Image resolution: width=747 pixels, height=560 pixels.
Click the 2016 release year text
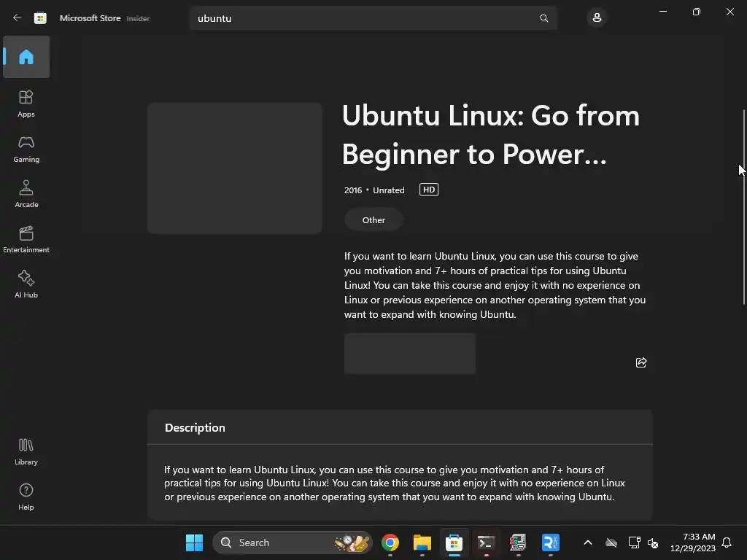coord(353,190)
